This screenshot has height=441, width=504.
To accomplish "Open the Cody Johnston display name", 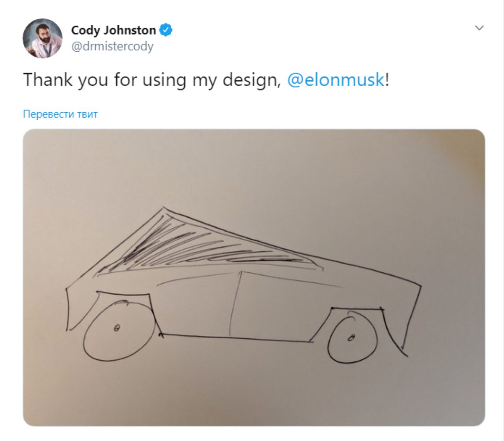I will (113, 30).
